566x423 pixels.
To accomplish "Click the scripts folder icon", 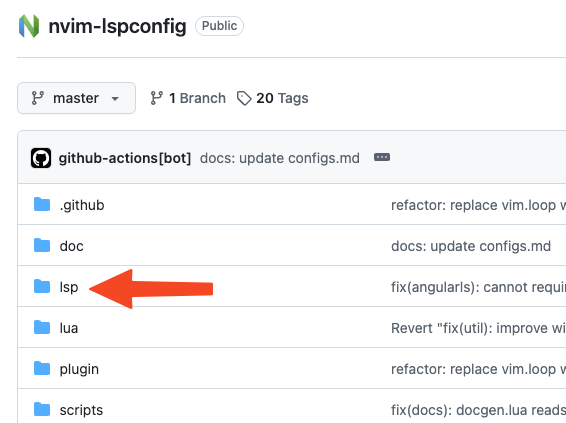I will pyautogui.click(x=42, y=410).
